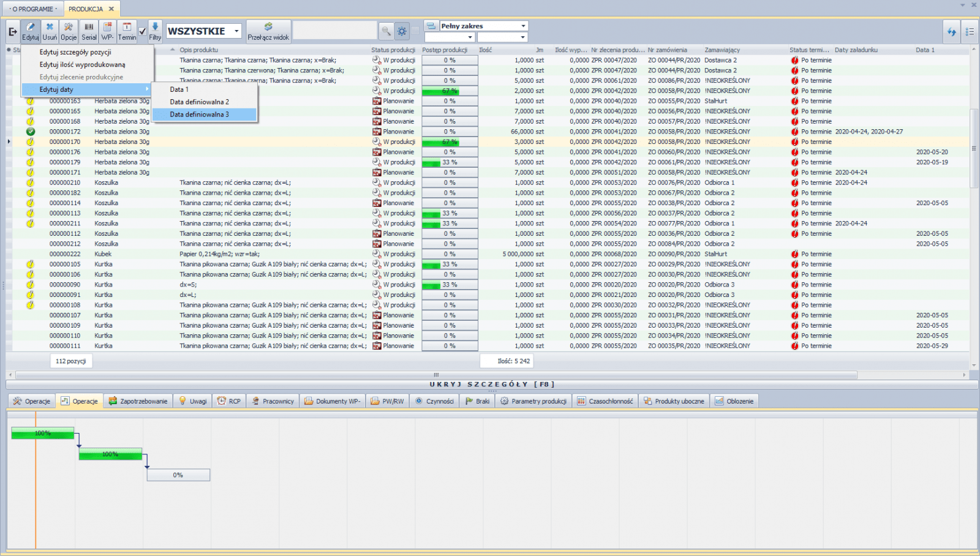This screenshot has height=556, width=980.
Task: Open the Czynności tab
Action: click(434, 401)
